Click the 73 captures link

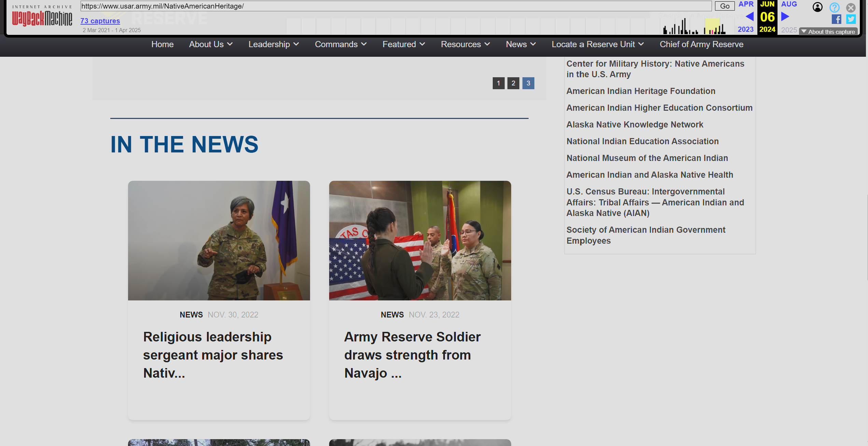[100, 21]
